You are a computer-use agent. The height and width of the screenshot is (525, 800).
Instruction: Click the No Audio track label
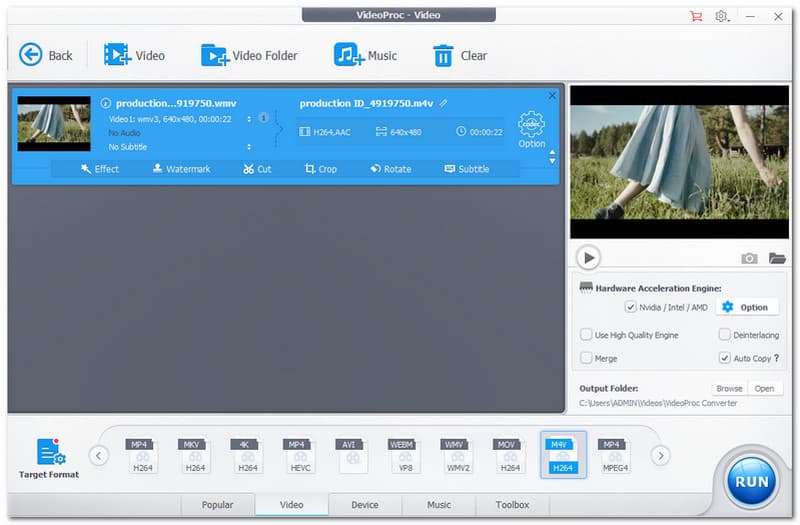(x=124, y=133)
